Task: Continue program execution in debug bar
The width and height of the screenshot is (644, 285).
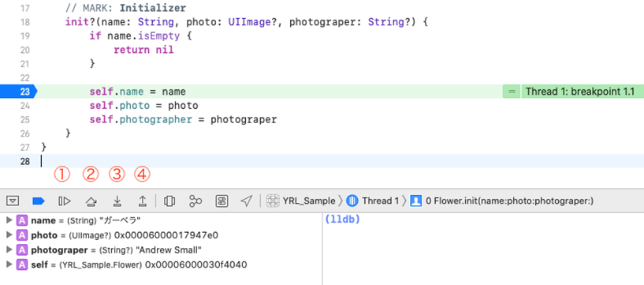Action: click(x=65, y=201)
